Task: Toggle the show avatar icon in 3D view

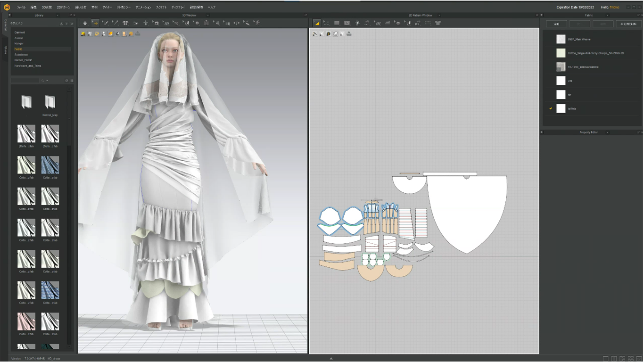Action: (x=124, y=33)
